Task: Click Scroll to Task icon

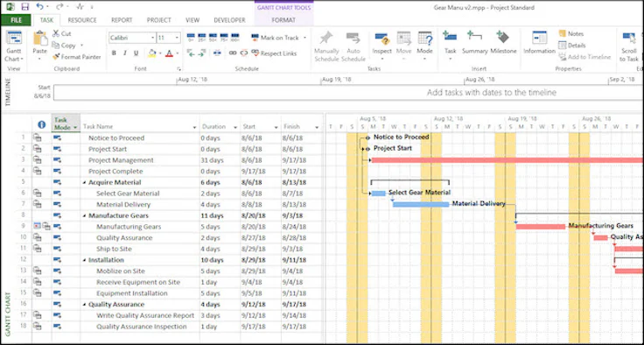Action: 629,39
